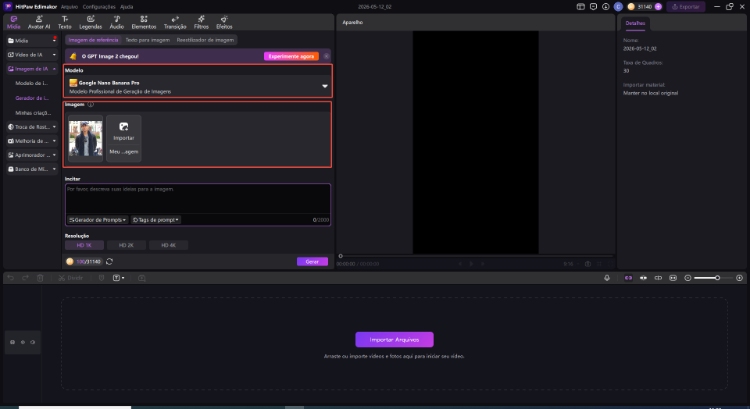The width and height of the screenshot is (750, 409).
Task: Open the Mídia toolbar section
Action: [x=13, y=22]
